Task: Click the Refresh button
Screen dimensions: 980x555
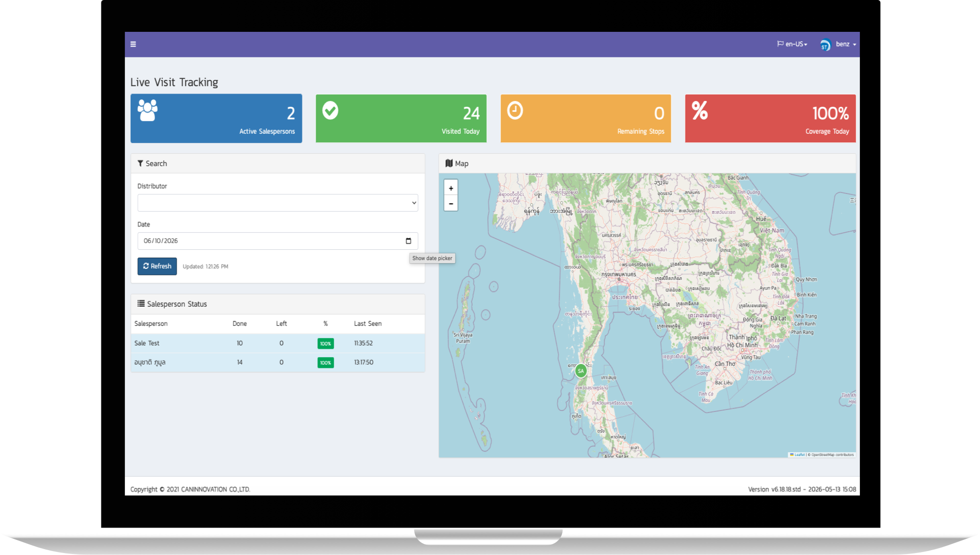Action: pyautogui.click(x=157, y=266)
